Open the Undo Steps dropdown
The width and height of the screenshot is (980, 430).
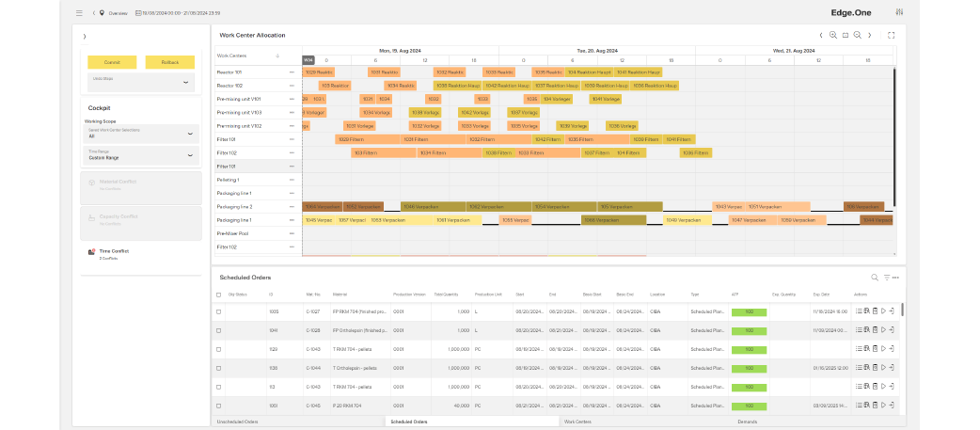(x=141, y=82)
